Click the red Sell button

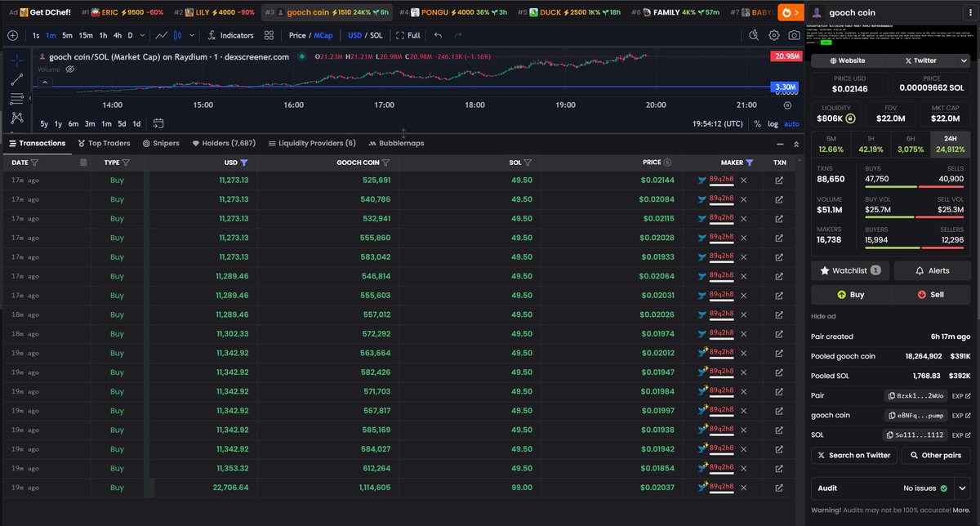[x=931, y=294]
